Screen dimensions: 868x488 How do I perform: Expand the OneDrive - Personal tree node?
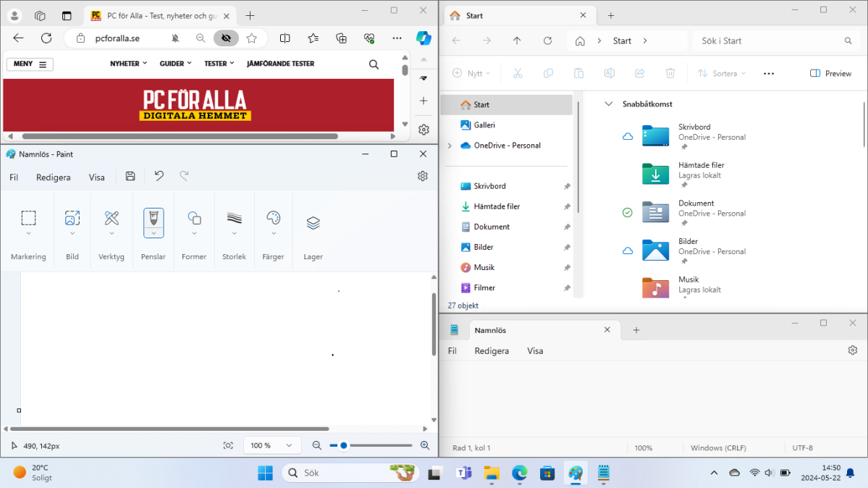pyautogui.click(x=450, y=146)
